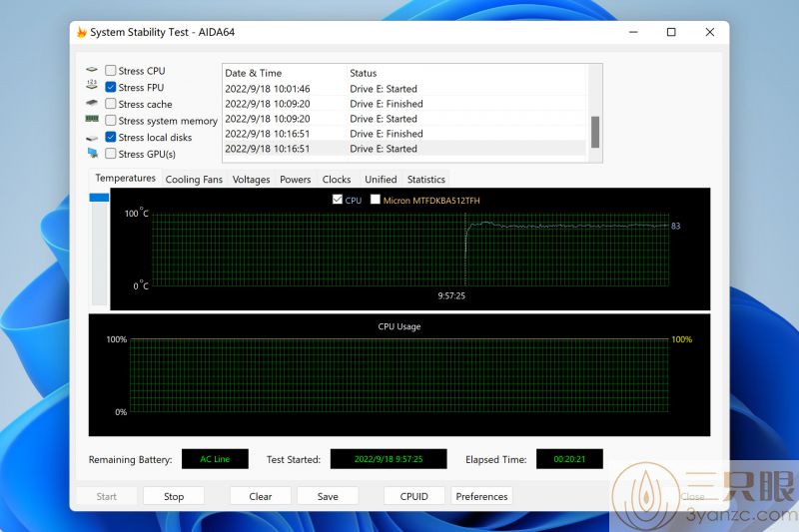Screen dimensions: 799x532
Task: Enable the Stress cache checkbox
Action: [x=111, y=104]
